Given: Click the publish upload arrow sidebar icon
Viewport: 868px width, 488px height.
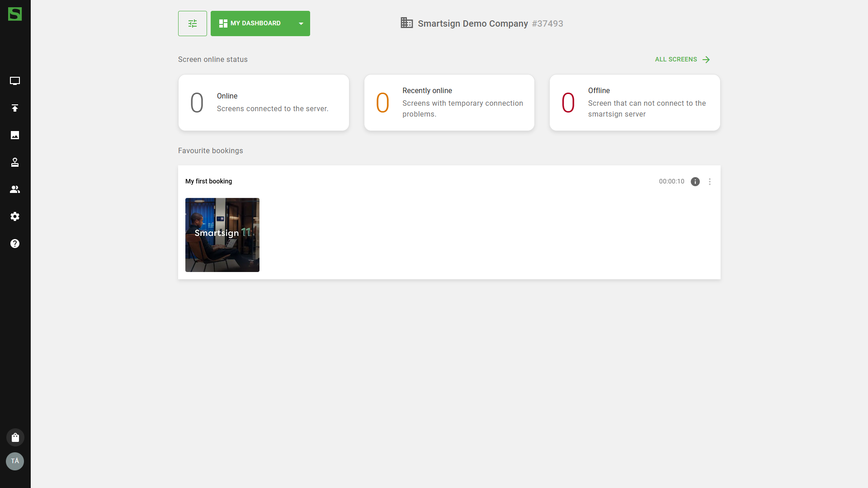Looking at the screenshot, I should [x=15, y=108].
